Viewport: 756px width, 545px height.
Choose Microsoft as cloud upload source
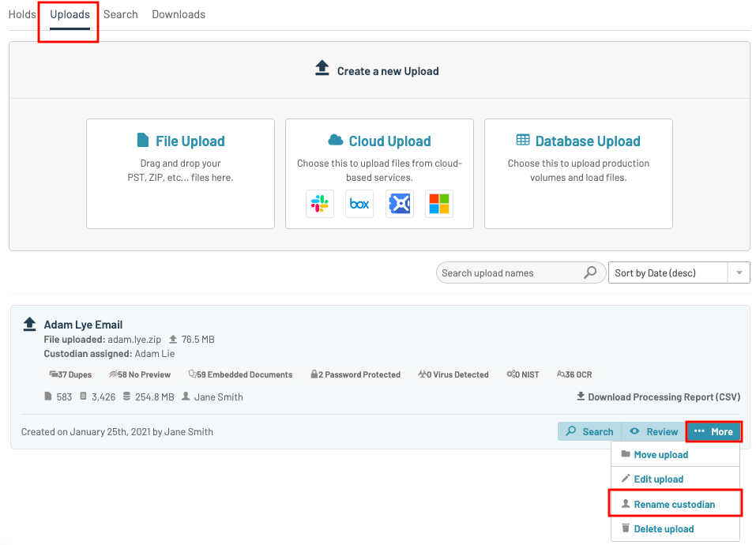(439, 204)
